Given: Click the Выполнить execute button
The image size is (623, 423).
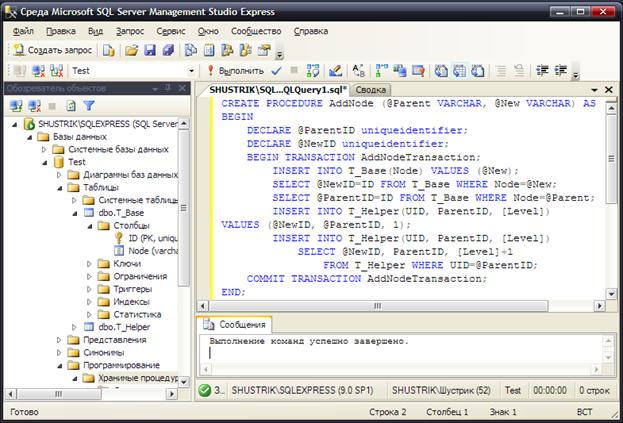Looking at the screenshot, I should (x=236, y=71).
